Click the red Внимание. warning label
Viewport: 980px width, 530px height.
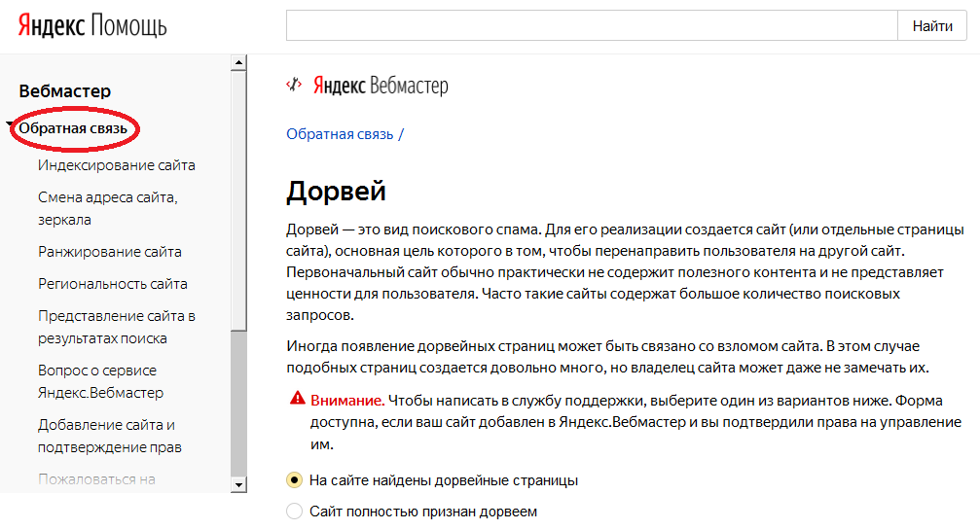[347, 401]
